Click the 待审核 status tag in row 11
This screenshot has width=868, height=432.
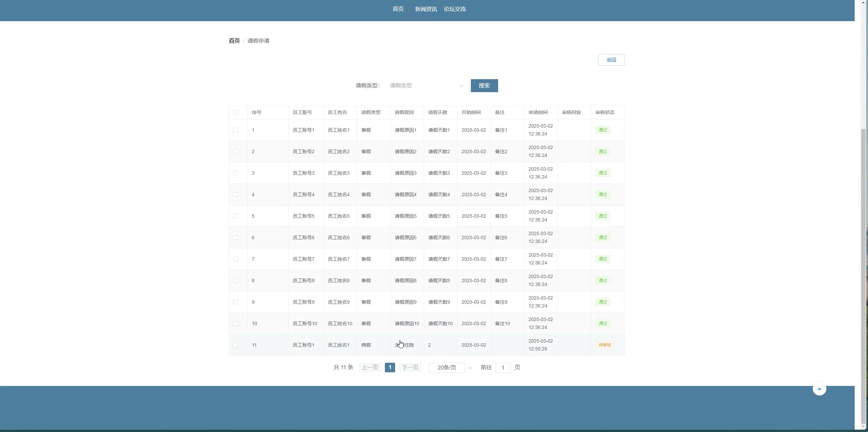605,345
